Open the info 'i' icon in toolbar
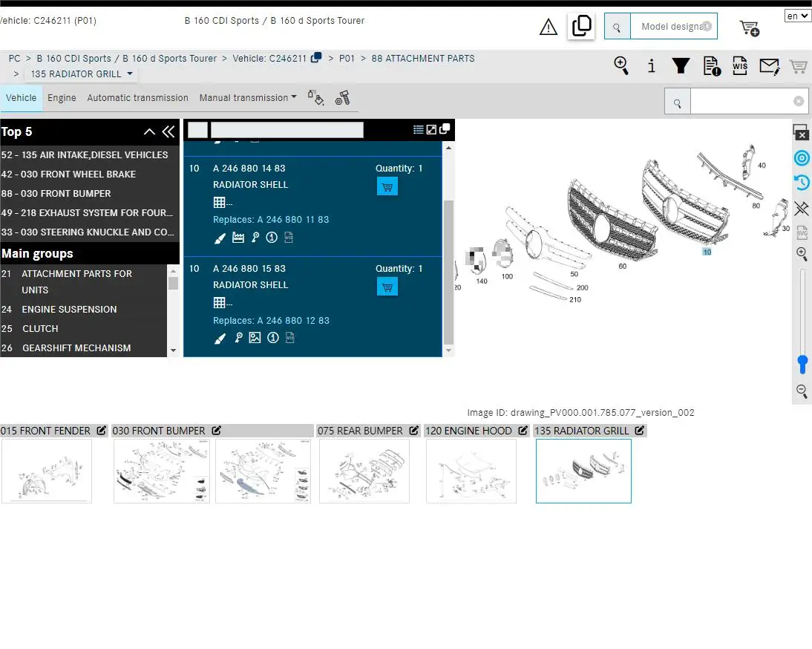Screen dimensions: 812x649 click(x=652, y=66)
